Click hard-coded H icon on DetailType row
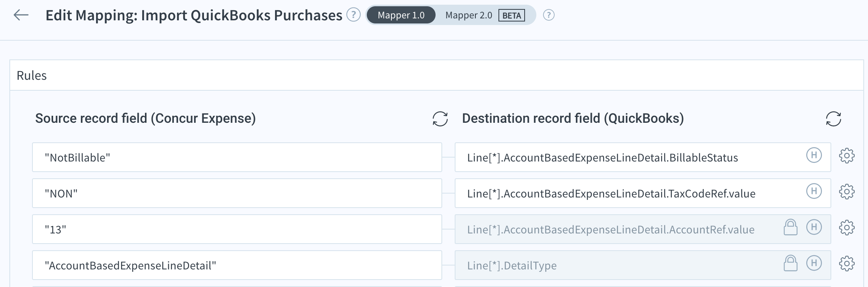868x287 pixels. coord(814,263)
